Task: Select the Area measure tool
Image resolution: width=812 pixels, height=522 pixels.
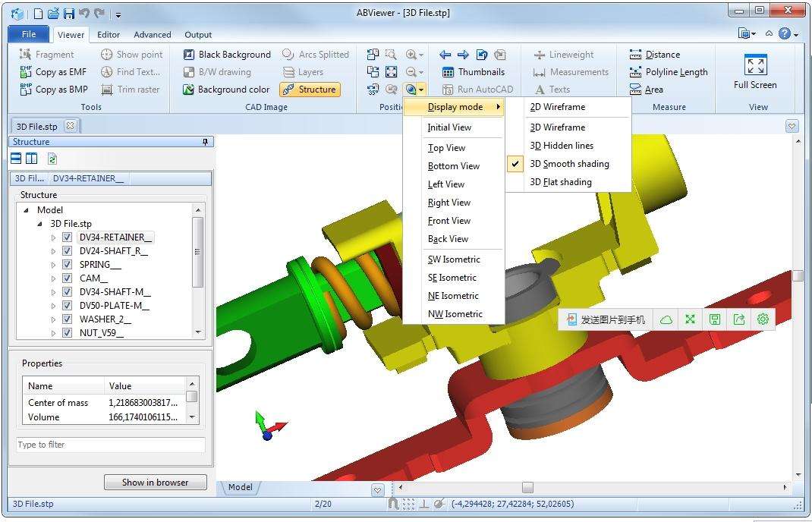Action: [646, 89]
